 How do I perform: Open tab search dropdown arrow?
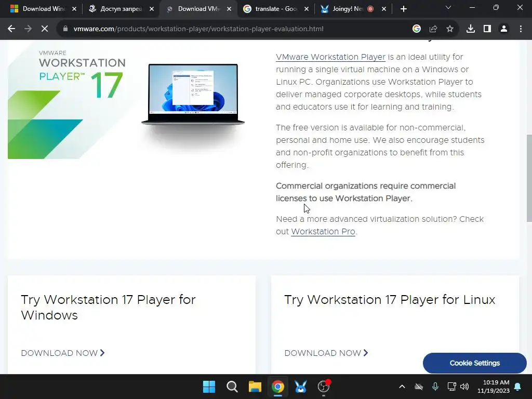pyautogui.click(x=448, y=8)
